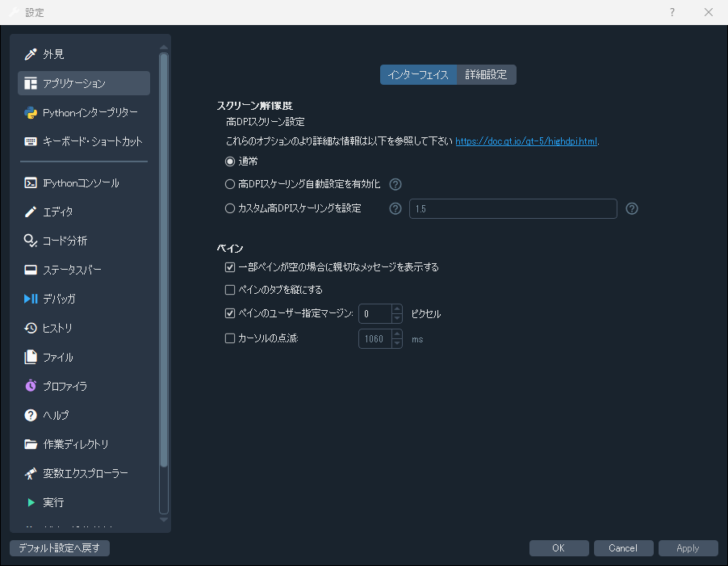Open the Pythonインタープリター snake icon
This screenshot has height=566, width=728.
click(x=31, y=113)
